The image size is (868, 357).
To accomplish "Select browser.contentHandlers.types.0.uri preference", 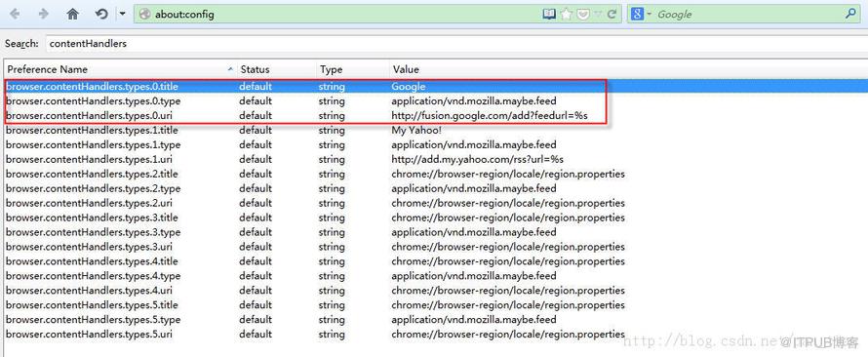I will tap(90, 116).
